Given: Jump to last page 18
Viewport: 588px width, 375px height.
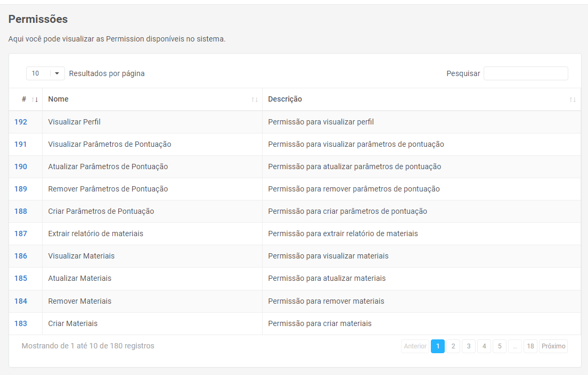Looking at the screenshot, I should [x=530, y=346].
